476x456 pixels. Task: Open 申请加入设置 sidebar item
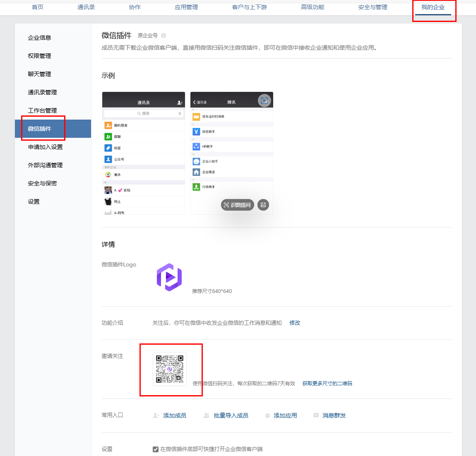pyautogui.click(x=46, y=147)
